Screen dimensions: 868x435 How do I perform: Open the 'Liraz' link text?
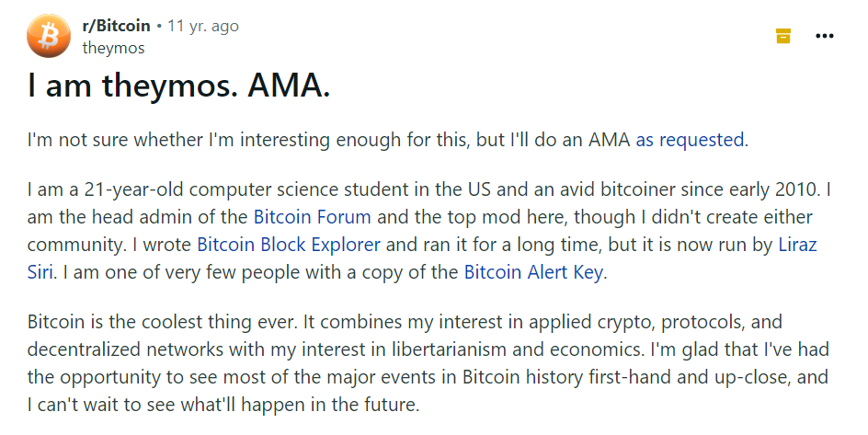[798, 244]
